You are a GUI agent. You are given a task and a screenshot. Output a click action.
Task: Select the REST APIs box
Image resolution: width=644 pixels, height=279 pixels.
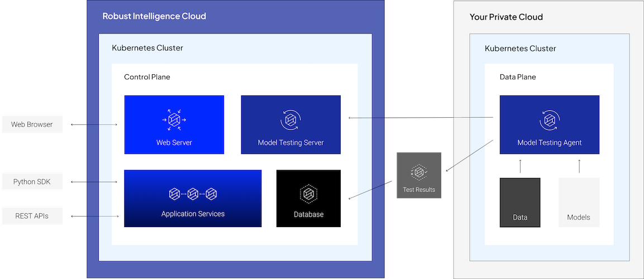coord(32,216)
